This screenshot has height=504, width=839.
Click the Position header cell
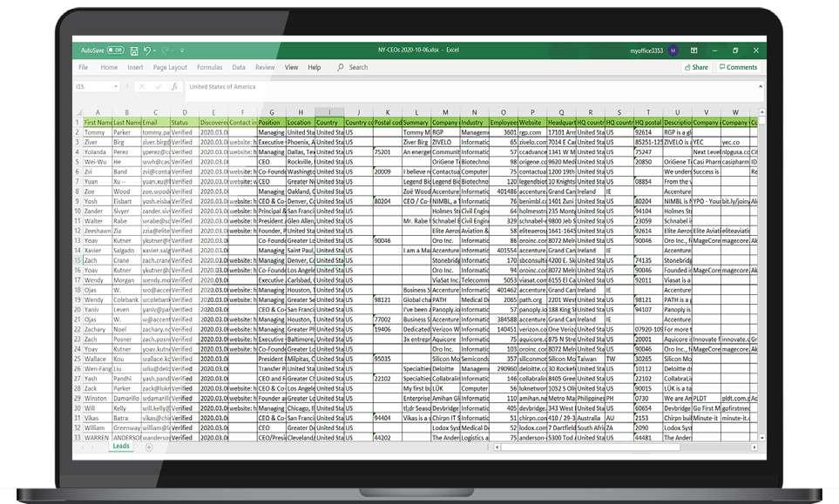(272, 123)
